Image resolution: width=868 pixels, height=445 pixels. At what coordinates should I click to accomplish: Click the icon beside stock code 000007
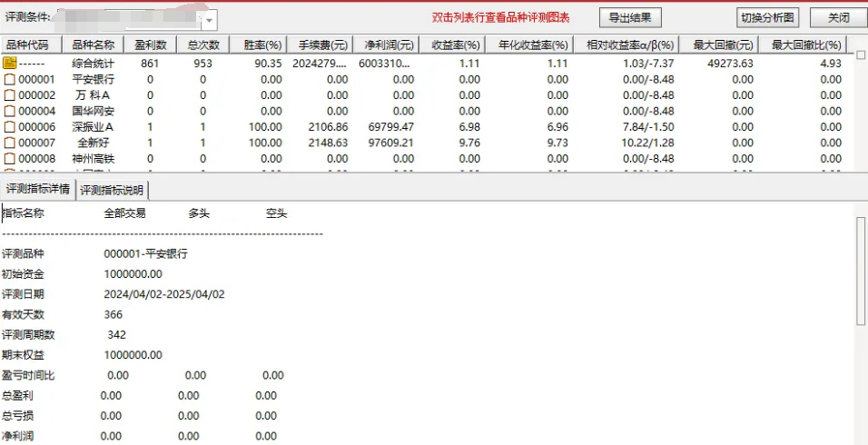click(x=10, y=143)
